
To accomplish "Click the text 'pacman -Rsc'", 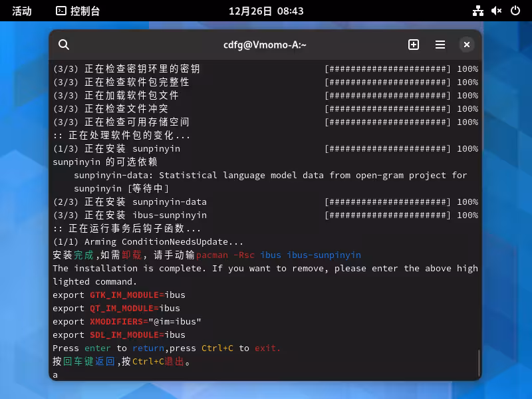I will (225, 255).
